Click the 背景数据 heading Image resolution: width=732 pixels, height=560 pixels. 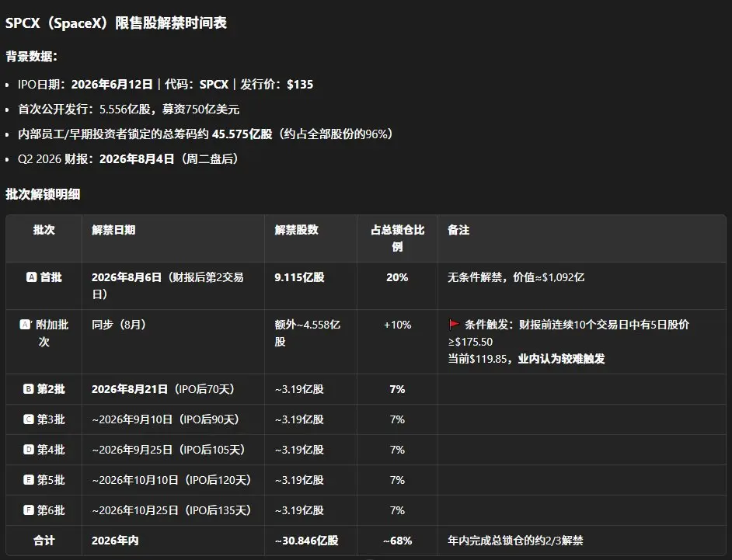(31, 57)
